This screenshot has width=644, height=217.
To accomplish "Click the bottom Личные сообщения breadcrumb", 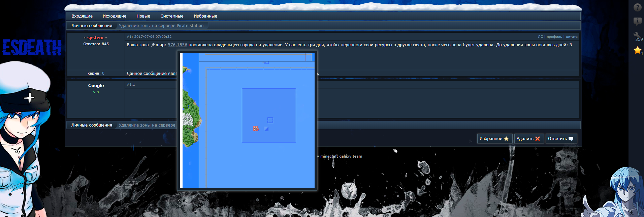I will [x=92, y=125].
